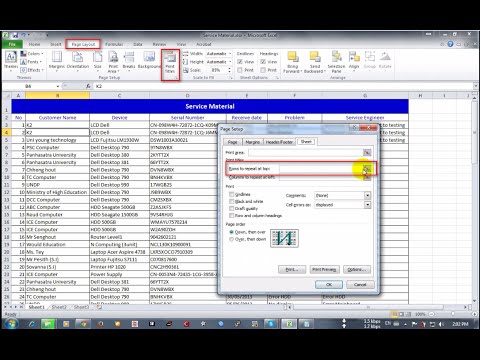Open the Formulas ribbon tab
The width and height of the screenshot is (480, 360).
(114, 44)
